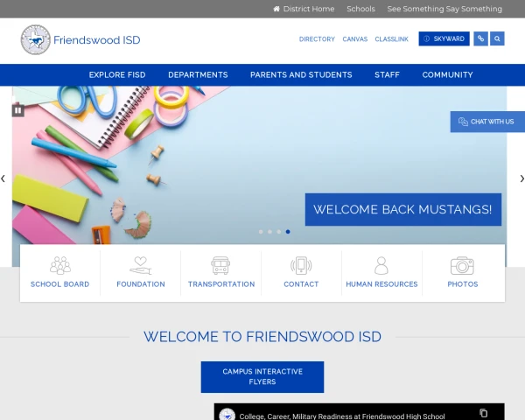Screen dimensions: 525x420
Task: Open the School Board text link
Action: (59, 284)
